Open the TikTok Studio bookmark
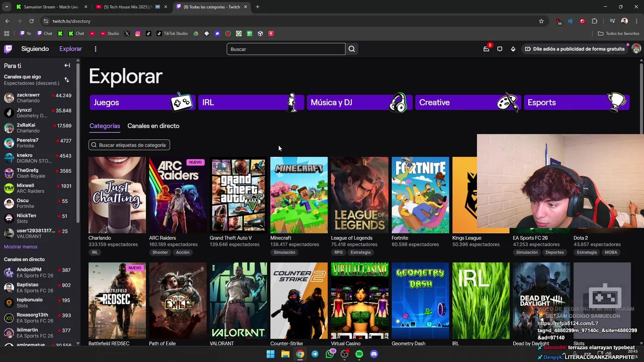This screenshot has height=362, width=644. coord(172,34)
